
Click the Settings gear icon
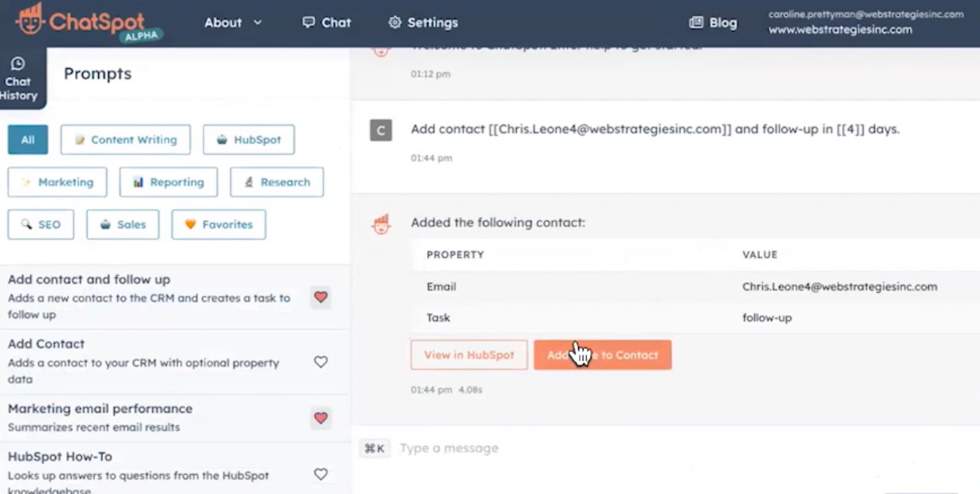(x=395, y=22)
